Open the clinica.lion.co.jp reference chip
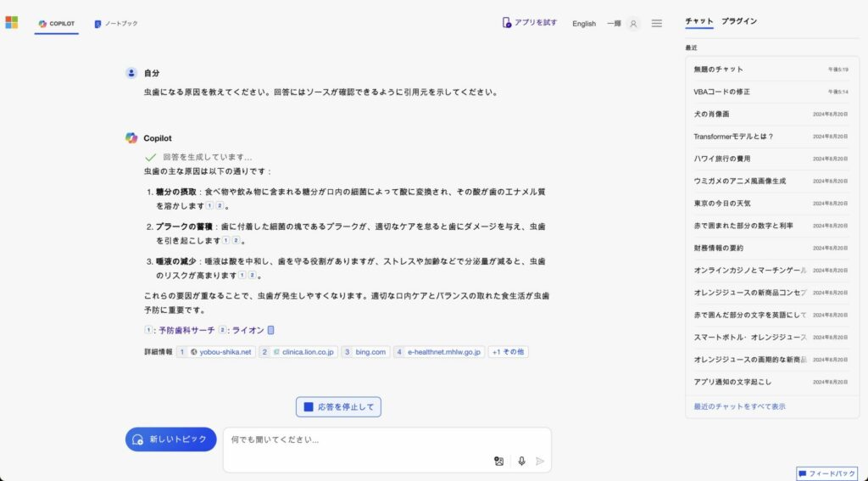 click(298, 352)
